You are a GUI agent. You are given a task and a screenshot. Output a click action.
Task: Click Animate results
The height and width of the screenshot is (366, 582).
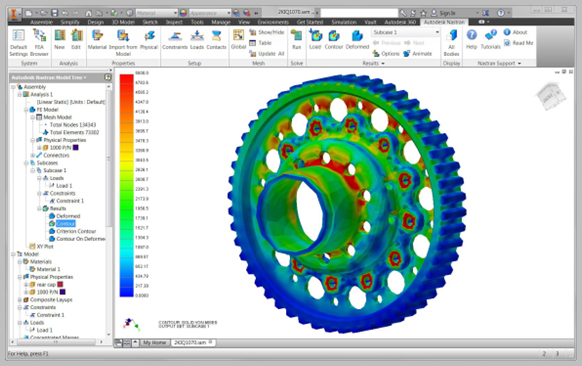tap(418, 54)
